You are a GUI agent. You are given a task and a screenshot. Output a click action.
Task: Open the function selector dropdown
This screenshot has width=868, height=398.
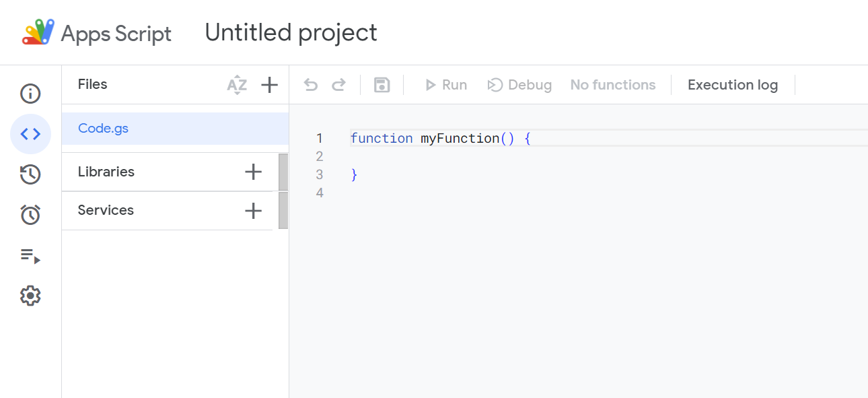[x=613, y=84]
